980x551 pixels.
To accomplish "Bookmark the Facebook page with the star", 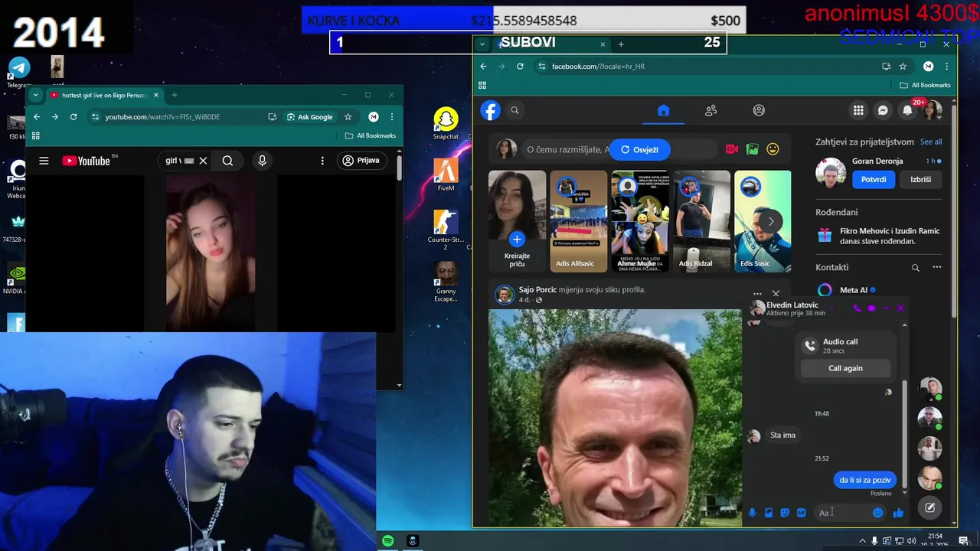I will pos(903,67).
